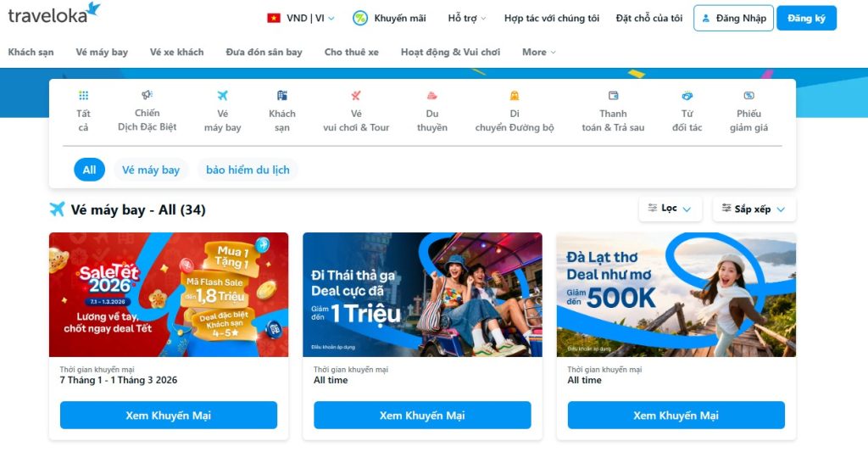868x458 pixels.
Task: Click the Du thuyền cruise ship icon
Action: tap(431, 95)
